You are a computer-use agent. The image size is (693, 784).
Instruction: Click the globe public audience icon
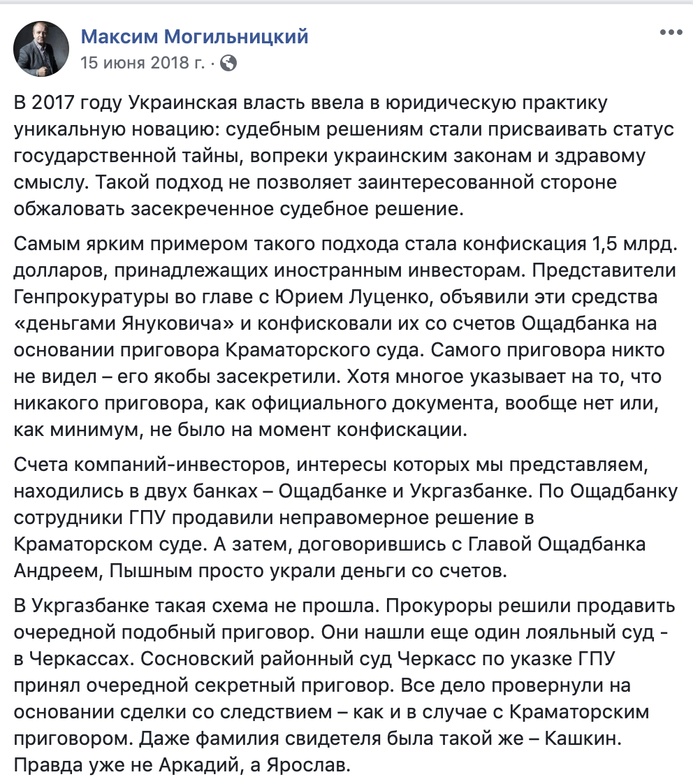pos(228,64)
